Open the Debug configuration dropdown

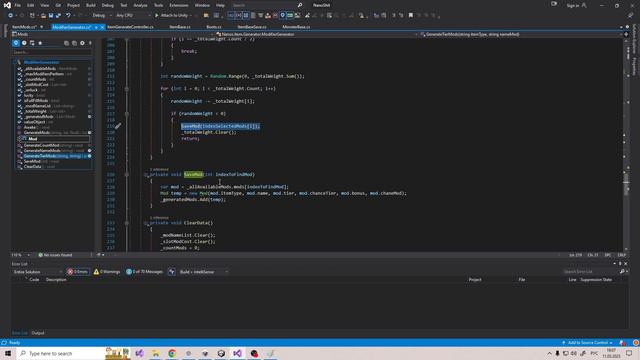[x=101, y=16]
